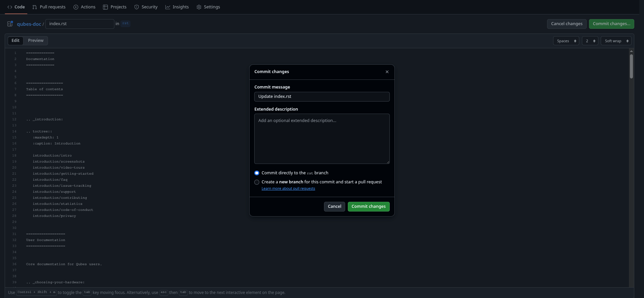Click the Insights graph icon
644x298 pixels.
pyautogui.click(x=168, y=7)
